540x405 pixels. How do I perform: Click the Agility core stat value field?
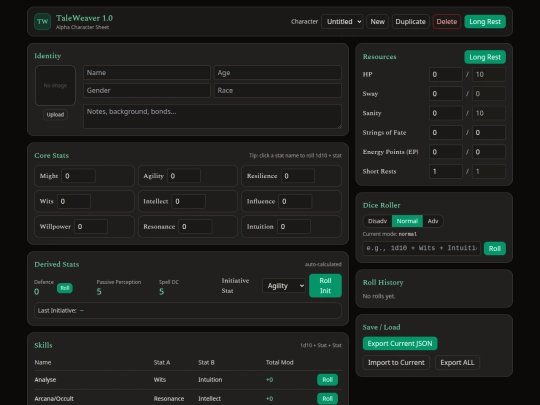184,176
